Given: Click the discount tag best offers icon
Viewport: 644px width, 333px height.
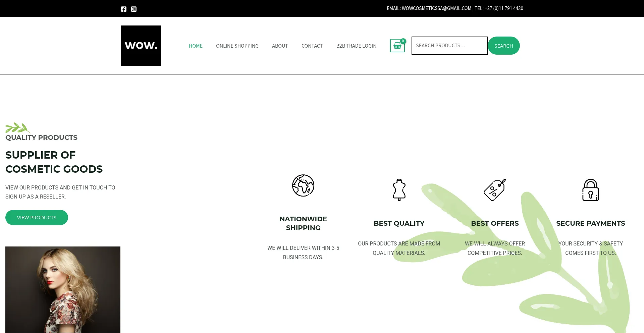Looking at the screenshot, I should 495,190.
